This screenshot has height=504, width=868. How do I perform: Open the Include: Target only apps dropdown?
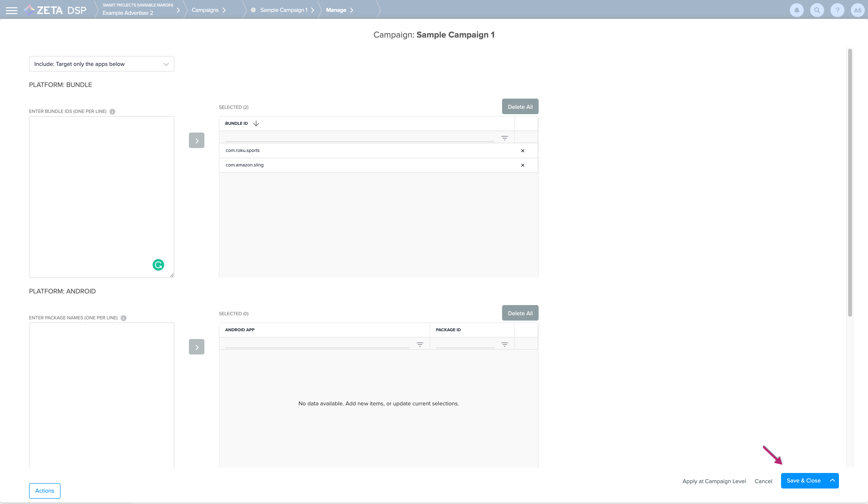(101, 64)
